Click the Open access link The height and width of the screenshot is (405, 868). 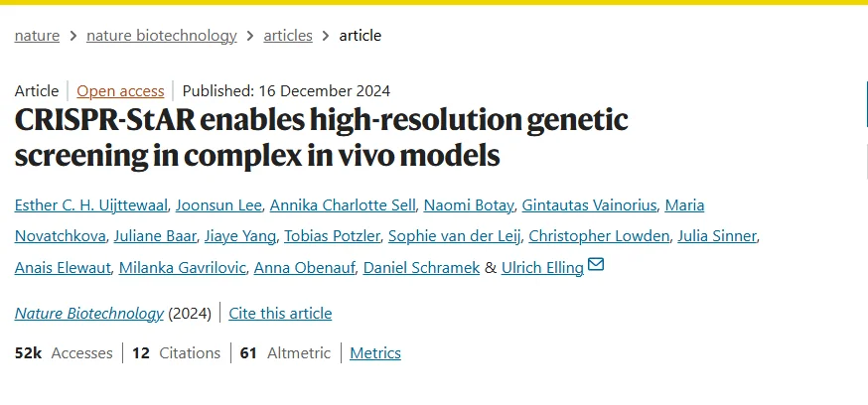[119, 90]
